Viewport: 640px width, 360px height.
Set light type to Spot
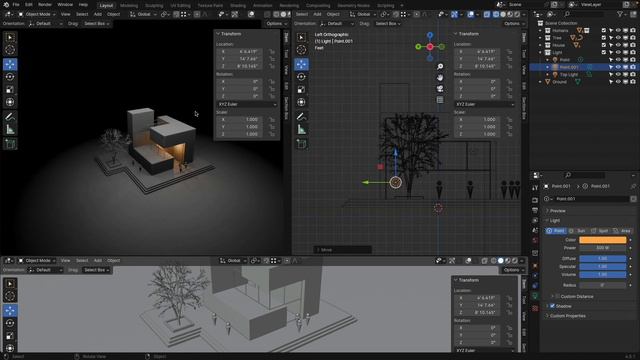tap(600, 231)
